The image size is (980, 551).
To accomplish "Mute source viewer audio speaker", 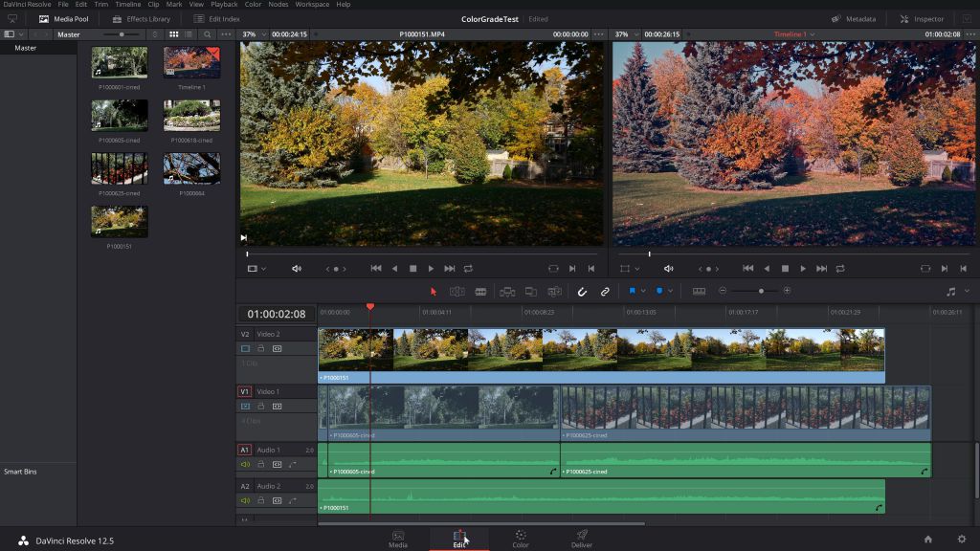I will pyautogui.click(x=297, y=269).
